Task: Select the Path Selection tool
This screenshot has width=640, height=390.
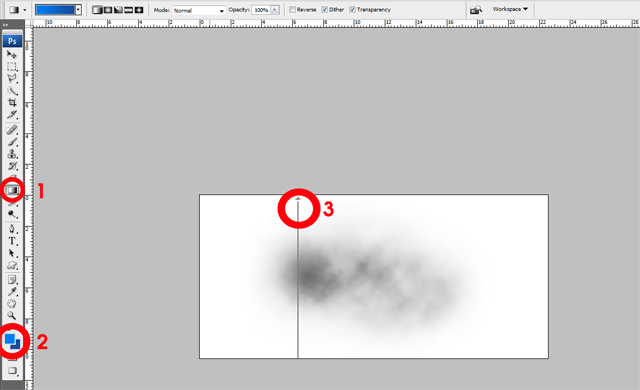Action: point(11,253)
